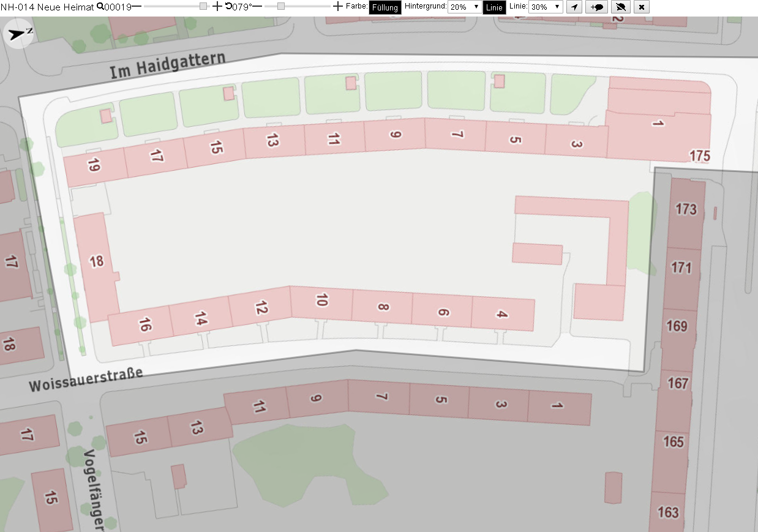The width and height of the screenshot is (758, 532).
Task: Select building number 18 on map
Action: [x=96, y=262]
